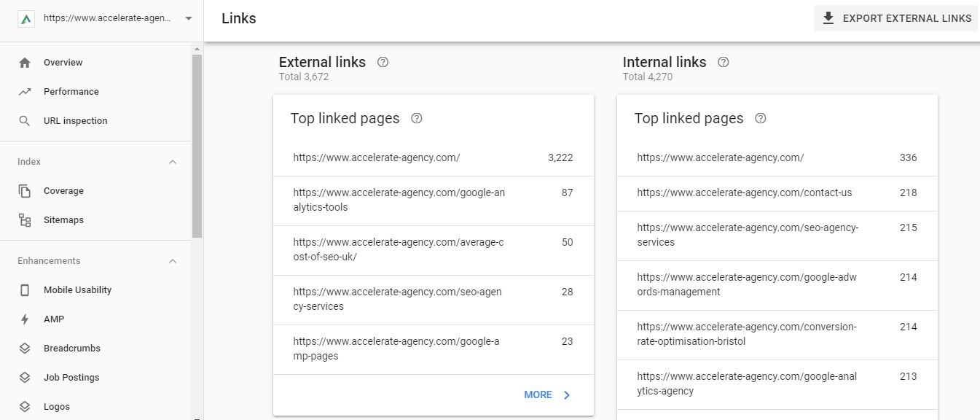
Task: Open the Overview page via home icon
Action: 26,62
